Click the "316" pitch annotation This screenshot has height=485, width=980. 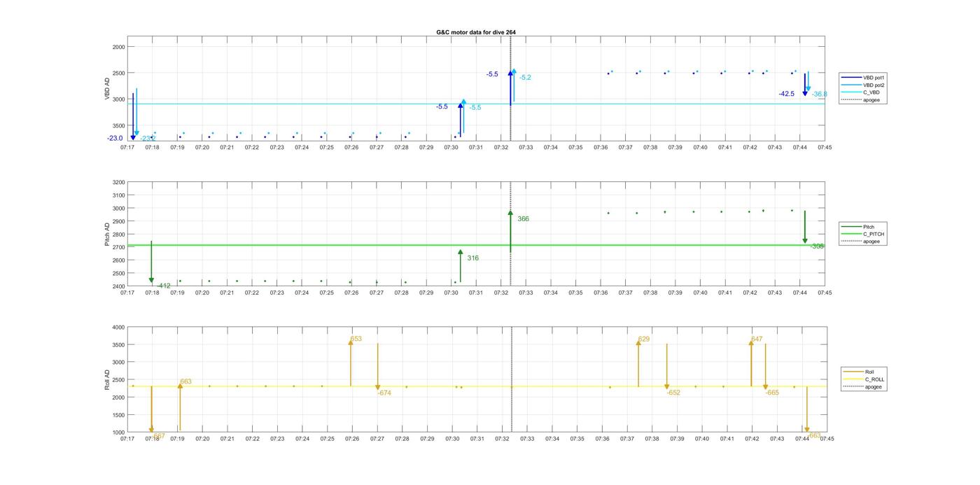pyautogui.click(x=473, y=258)
